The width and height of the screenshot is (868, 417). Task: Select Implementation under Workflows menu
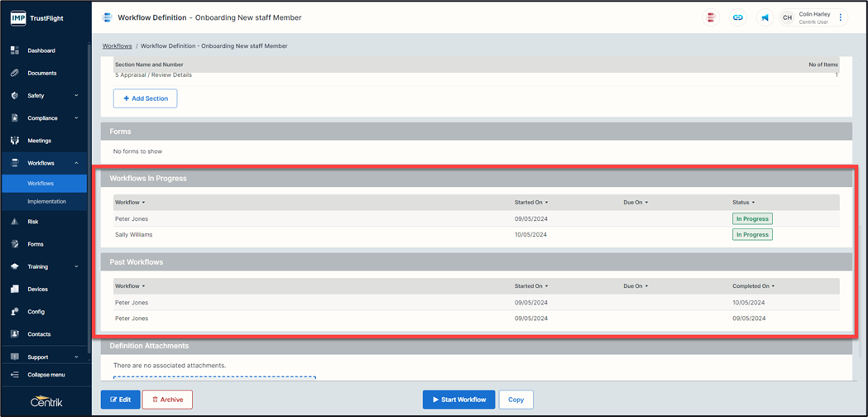pos(46,201)
